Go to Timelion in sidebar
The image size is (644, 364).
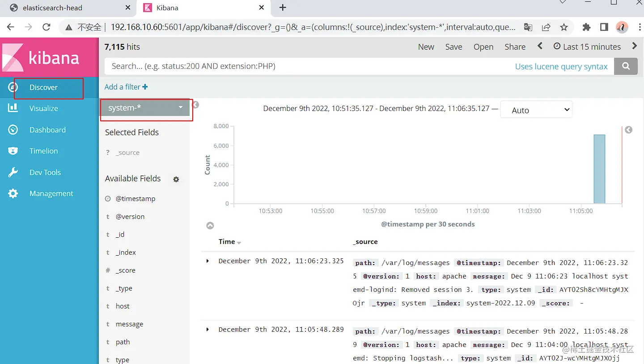(43, 151)
